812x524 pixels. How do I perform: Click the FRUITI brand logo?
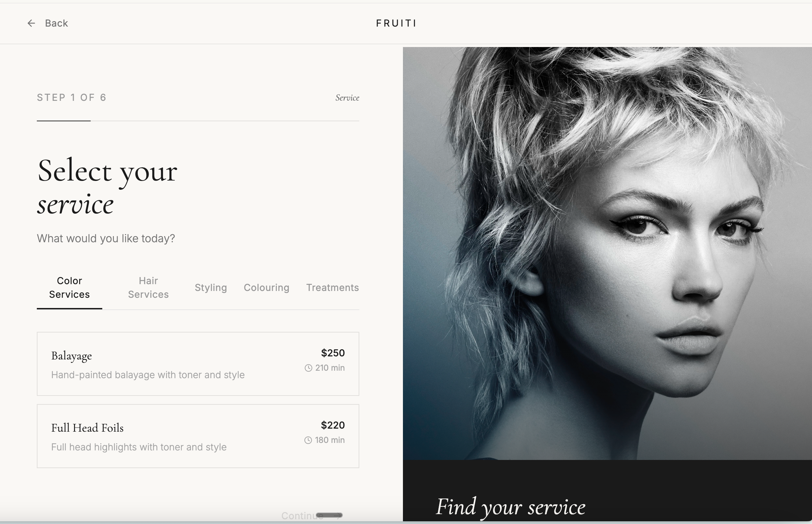click(x=396, y=23)
